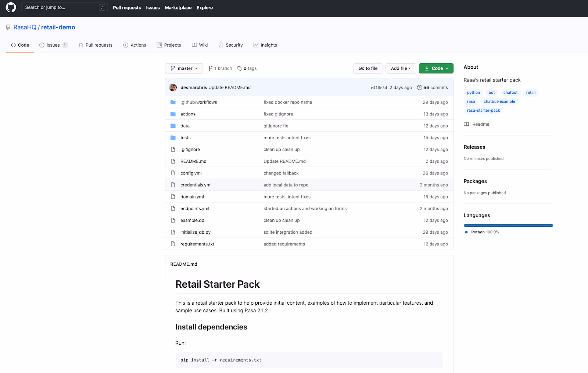Click the config.yml file icon
The image size is (588, 373).
tap(173, 173)
